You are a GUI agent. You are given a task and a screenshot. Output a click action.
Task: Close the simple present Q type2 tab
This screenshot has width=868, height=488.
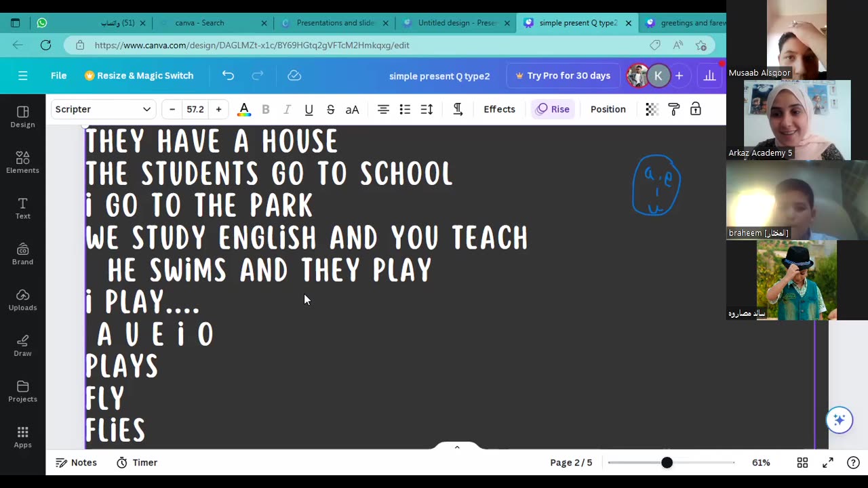point(629,23)
